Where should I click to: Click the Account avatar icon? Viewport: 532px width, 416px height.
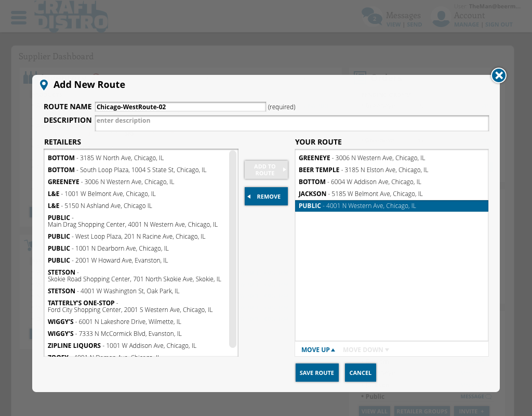click(x=441, y=17)
